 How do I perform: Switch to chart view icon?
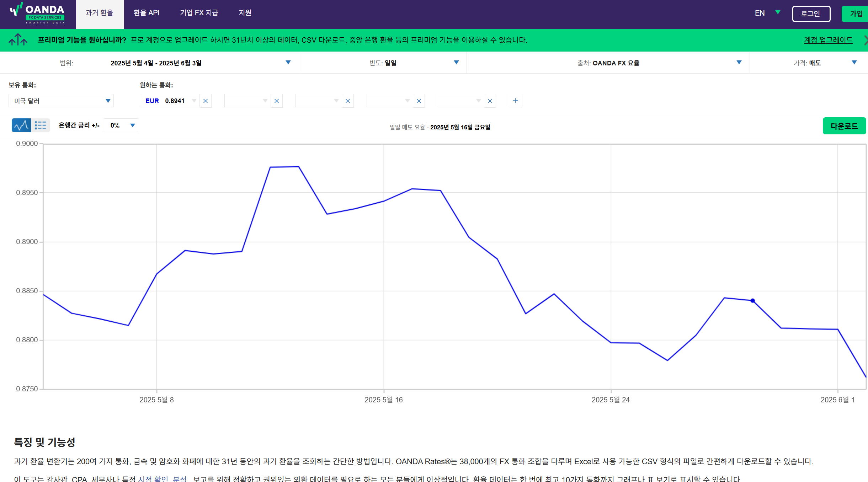(x=21, y=125)
